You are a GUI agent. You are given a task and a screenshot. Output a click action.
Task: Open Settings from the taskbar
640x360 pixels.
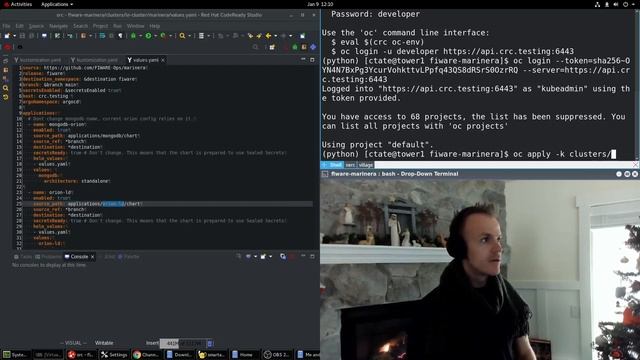[114, 355]
